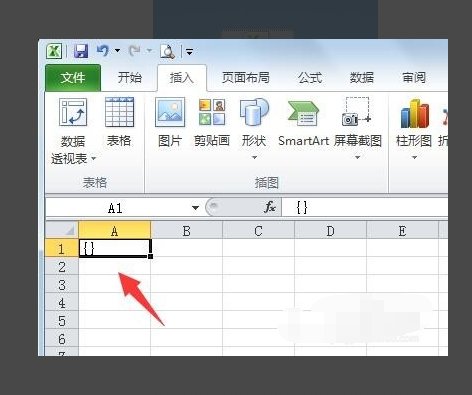This screenshot has height=395, width=472.
Task: Click the 形状 shapes icon
Action: pos(254,112)
